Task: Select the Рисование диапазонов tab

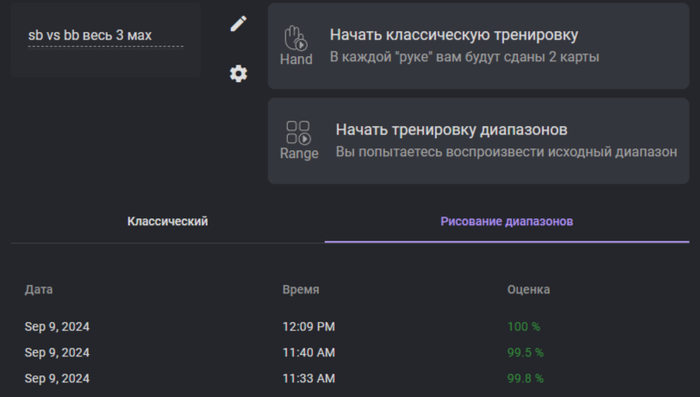Action: [x=507, y=221]
